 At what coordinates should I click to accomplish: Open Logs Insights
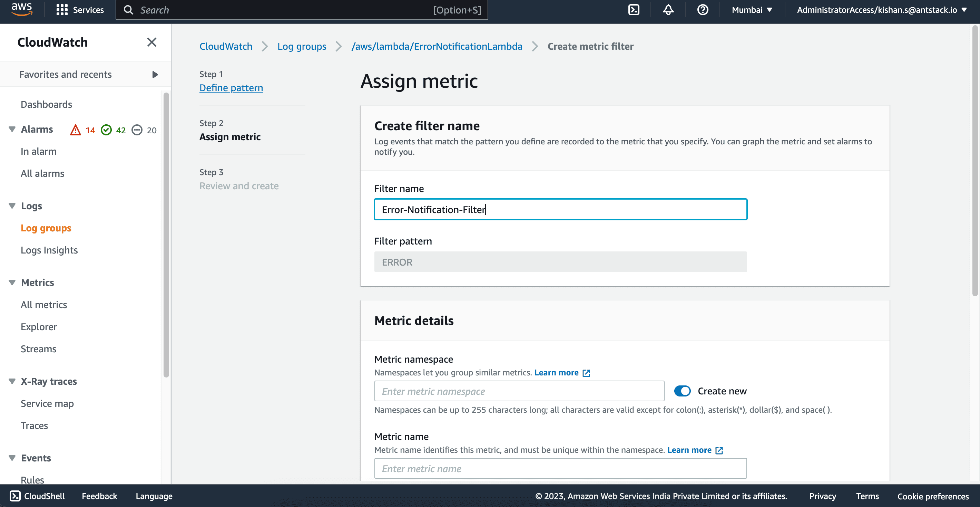[49, 250]
